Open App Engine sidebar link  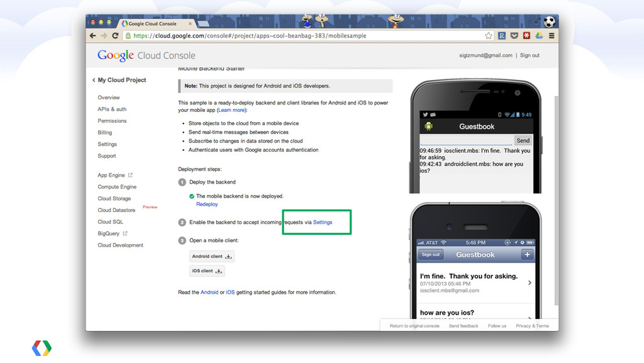tap(111, 176)
